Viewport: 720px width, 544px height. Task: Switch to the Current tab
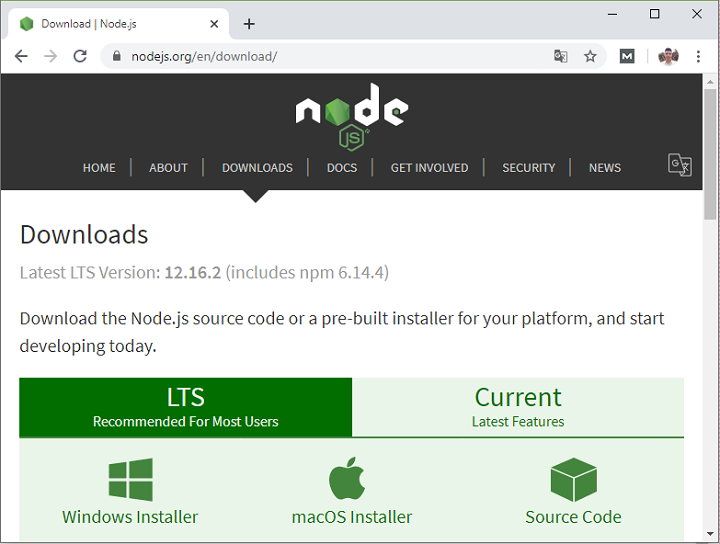(x=518, y=407)
